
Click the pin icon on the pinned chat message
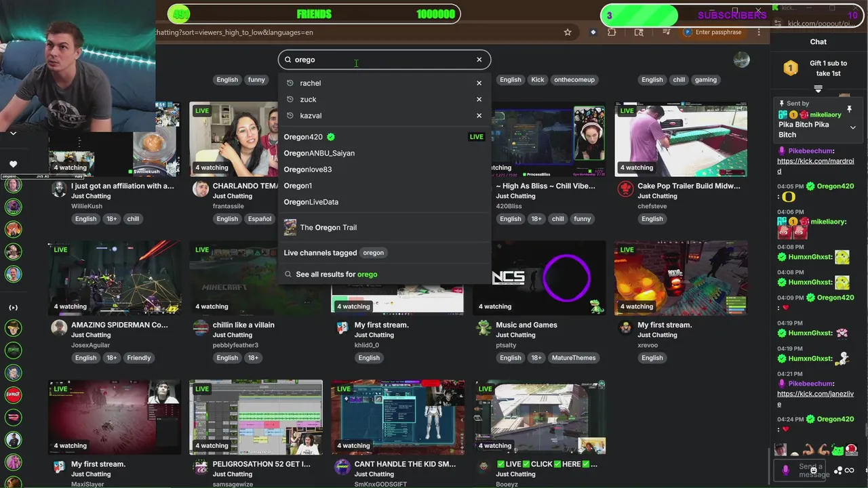pos(849,109)
